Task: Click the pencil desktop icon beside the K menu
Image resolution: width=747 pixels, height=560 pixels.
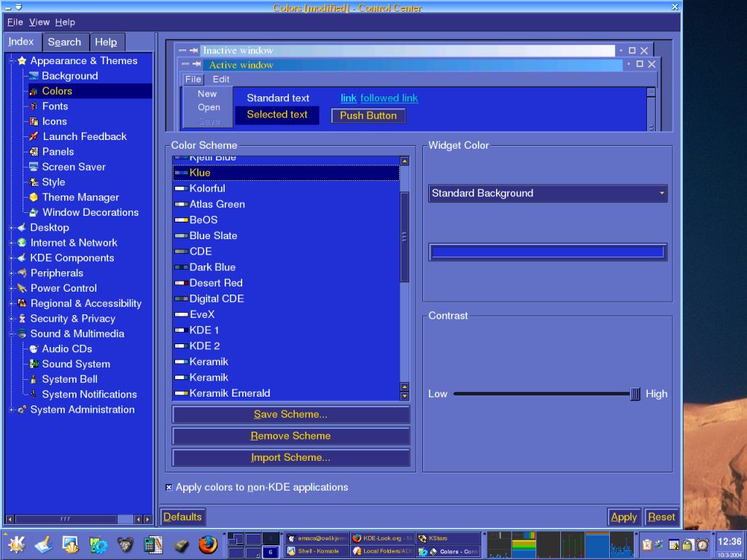Action: point(43,545)
